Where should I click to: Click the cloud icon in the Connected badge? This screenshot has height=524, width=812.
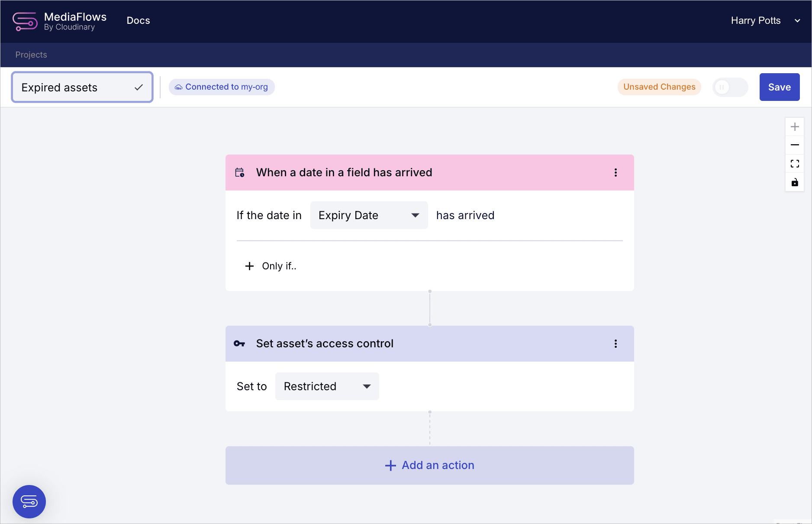178,87
